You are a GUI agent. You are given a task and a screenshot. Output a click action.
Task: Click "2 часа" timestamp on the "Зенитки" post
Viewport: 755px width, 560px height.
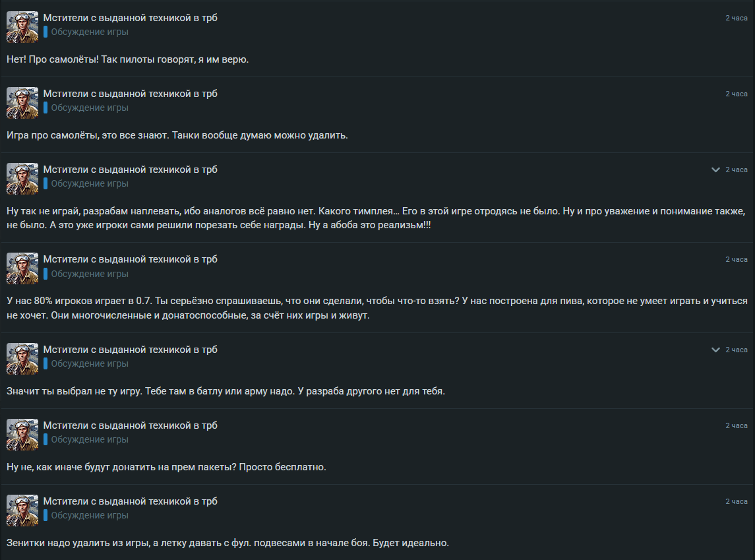click(736, 501)
